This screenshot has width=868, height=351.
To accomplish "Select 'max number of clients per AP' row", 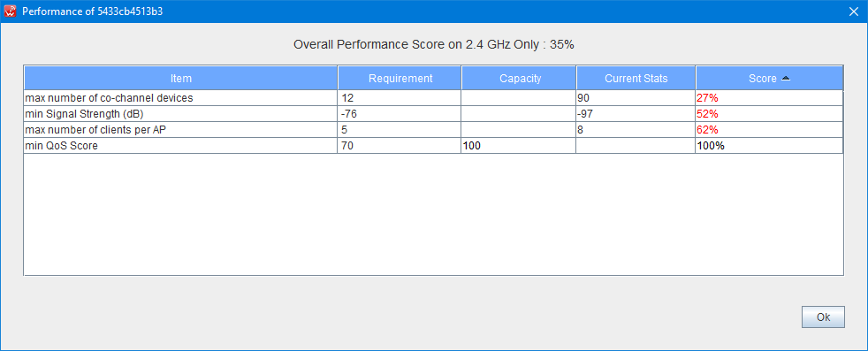I will 433,130.
